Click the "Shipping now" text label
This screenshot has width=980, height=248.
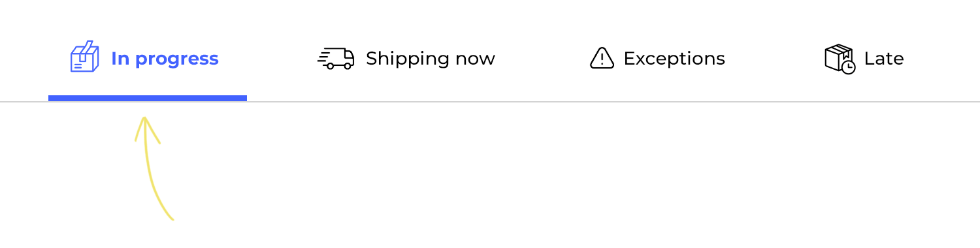431,59
